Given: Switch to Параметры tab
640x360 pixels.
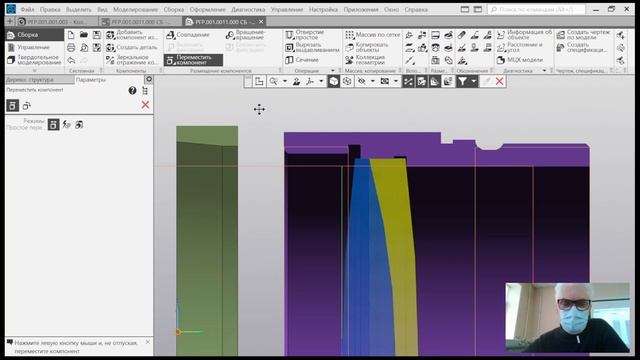Looking at the screenshot, I should (x=91, y=80).
